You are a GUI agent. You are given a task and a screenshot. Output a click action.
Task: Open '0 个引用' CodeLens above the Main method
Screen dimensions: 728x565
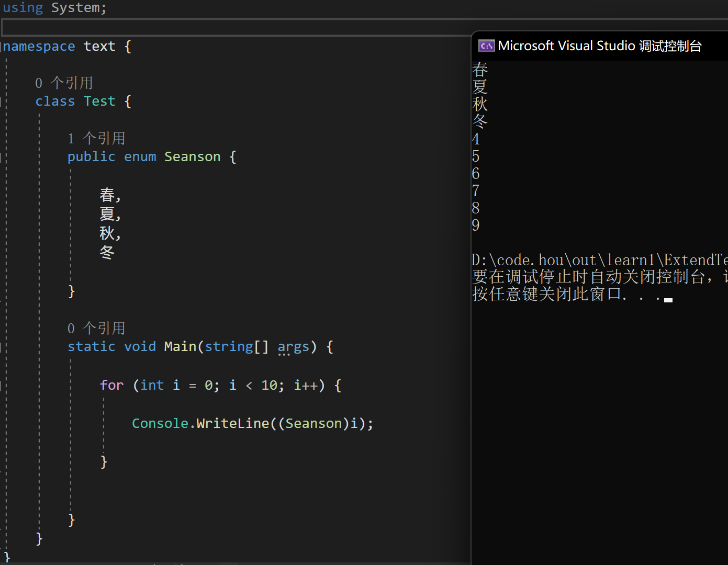96,328
